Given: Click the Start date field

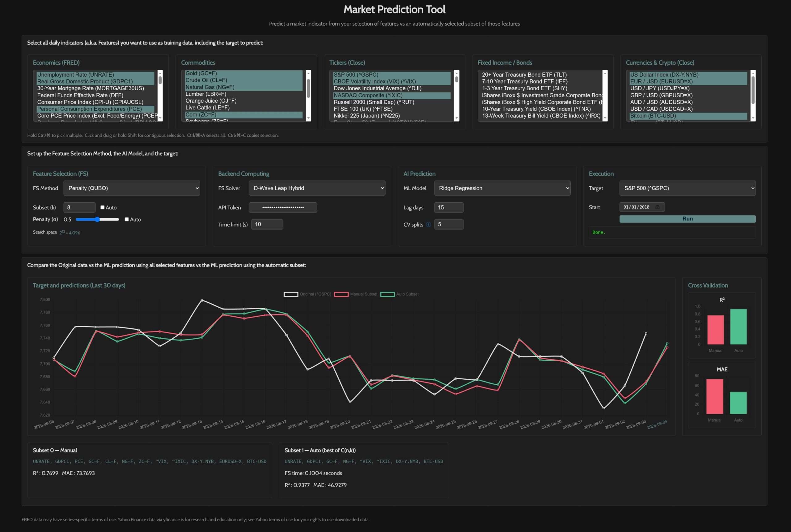Looking at the screenshot, I should (x=642, y=207).
